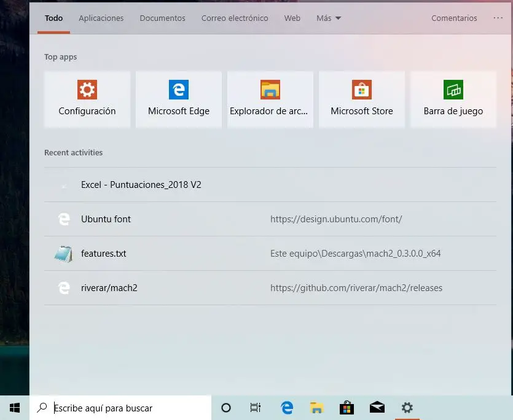
Task: Click the magnifier icon in search box
Action: [42, 408]
